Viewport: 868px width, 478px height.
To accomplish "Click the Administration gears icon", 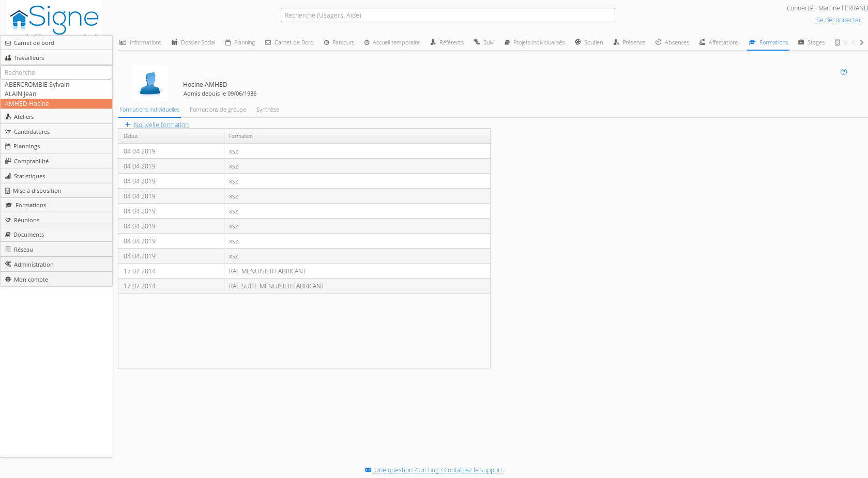I will tap(8, 265).
